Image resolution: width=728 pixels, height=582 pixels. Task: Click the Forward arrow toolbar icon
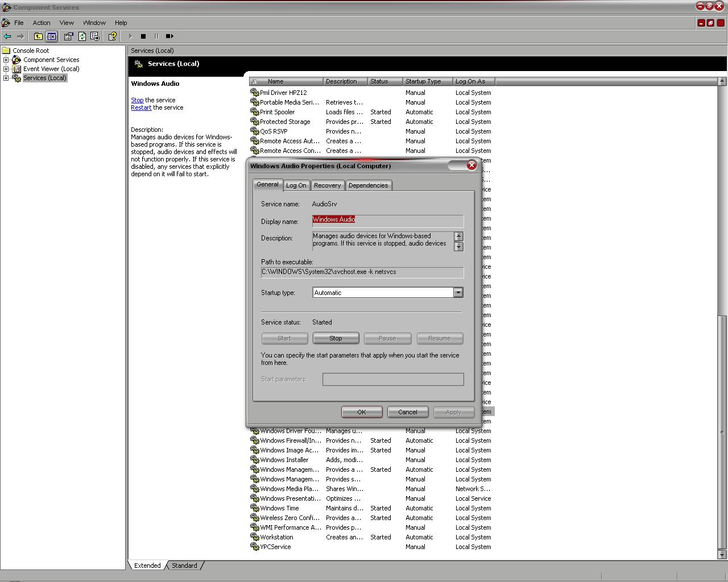20,36
